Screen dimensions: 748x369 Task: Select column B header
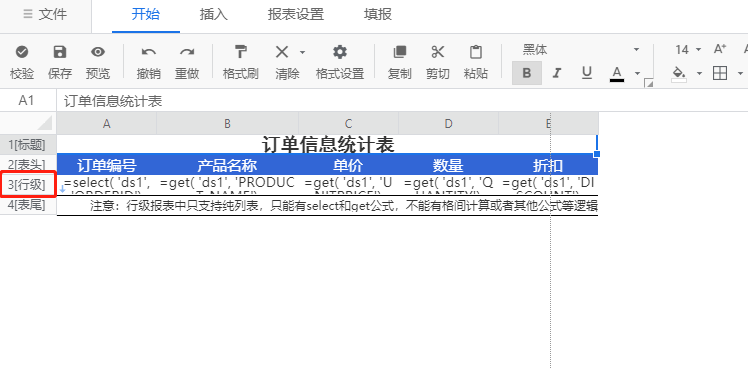228,123
